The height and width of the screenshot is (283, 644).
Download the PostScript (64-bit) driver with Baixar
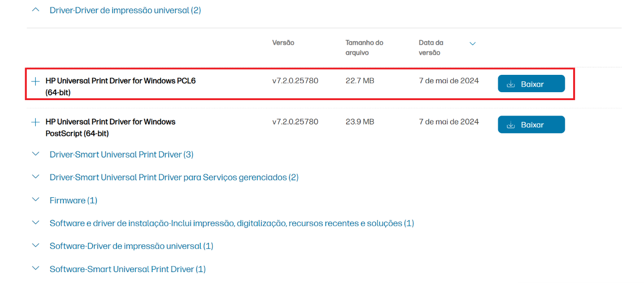pos(531,124)
